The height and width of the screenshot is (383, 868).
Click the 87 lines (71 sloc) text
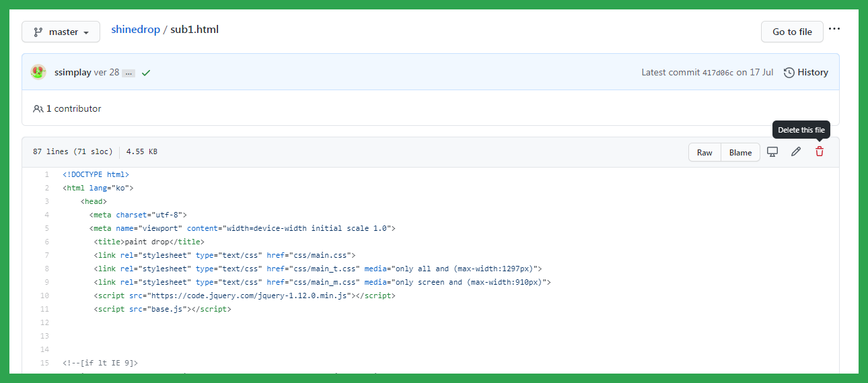click(x=73, y=152)
